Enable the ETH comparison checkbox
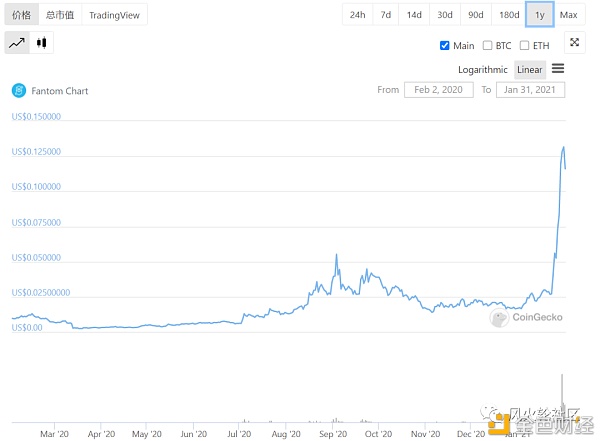 pos(524,46)
